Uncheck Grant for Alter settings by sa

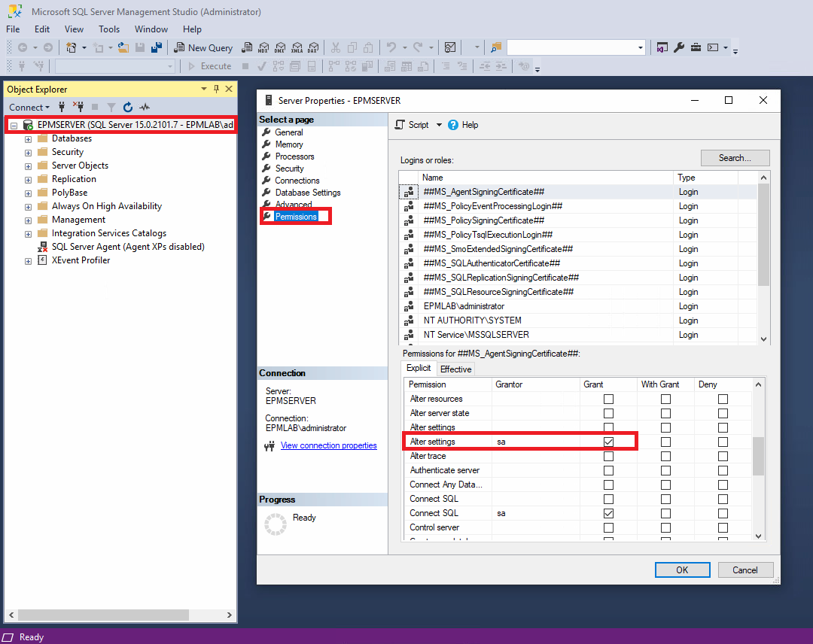click(608, 442)
